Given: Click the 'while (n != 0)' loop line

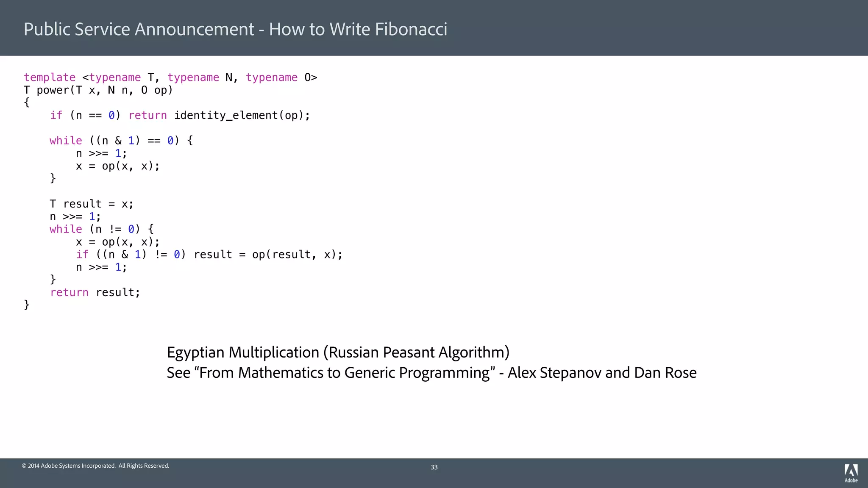Looking at the screenshot, I should click(x=102, y=229).
